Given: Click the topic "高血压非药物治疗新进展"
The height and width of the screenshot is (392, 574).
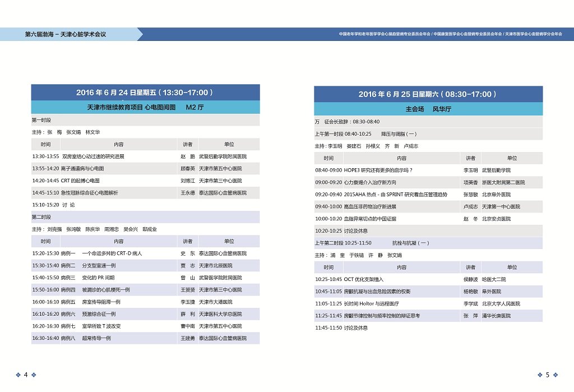Looking at the screenshot, I should (370, 206).
